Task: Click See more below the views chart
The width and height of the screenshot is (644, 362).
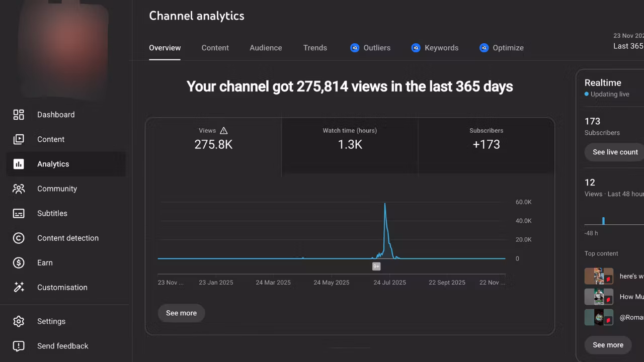Action: pos(181,313)
